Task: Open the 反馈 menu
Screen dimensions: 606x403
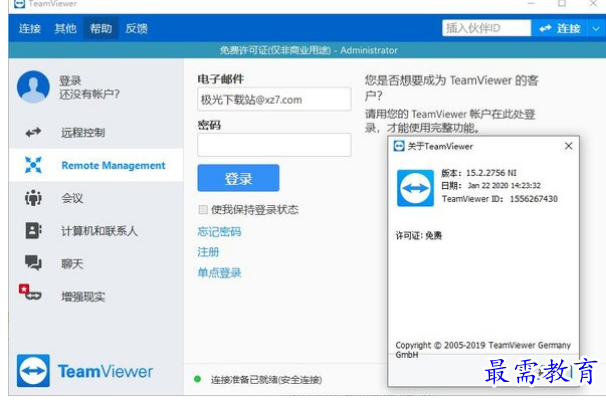Action: (x=136, y=28)
